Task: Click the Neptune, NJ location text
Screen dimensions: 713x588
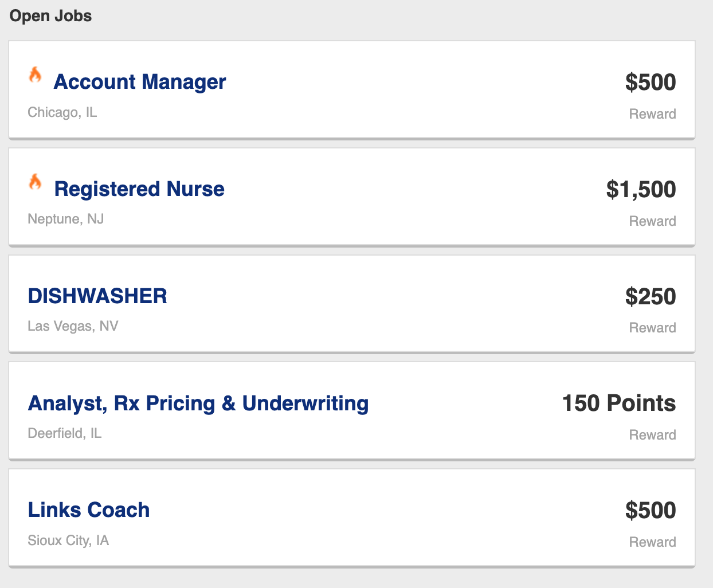Action: click(66, 219)
